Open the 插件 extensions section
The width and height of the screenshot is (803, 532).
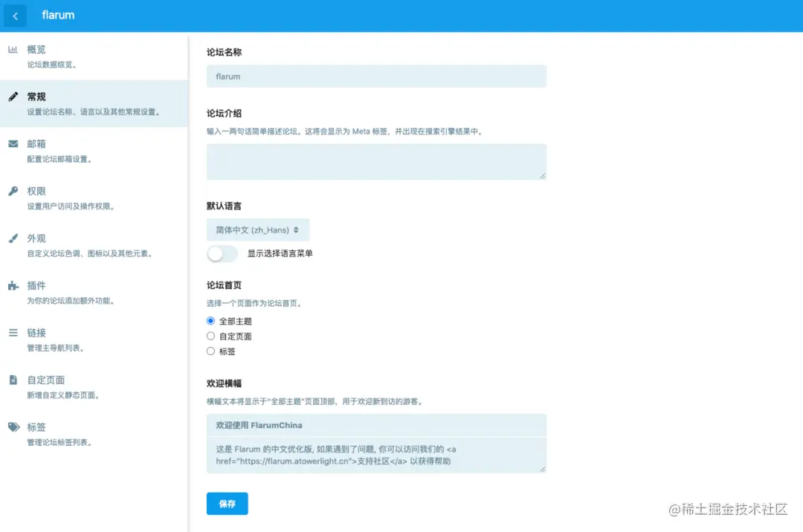pyautogui.click(x=94, y=292)
